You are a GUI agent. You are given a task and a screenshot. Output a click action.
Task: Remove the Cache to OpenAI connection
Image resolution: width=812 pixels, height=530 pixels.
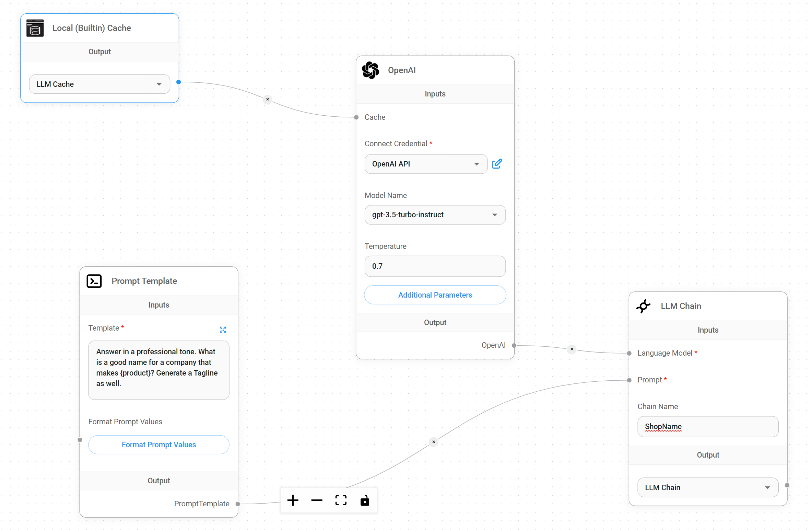pyautogui.click(x=267, y=100)
